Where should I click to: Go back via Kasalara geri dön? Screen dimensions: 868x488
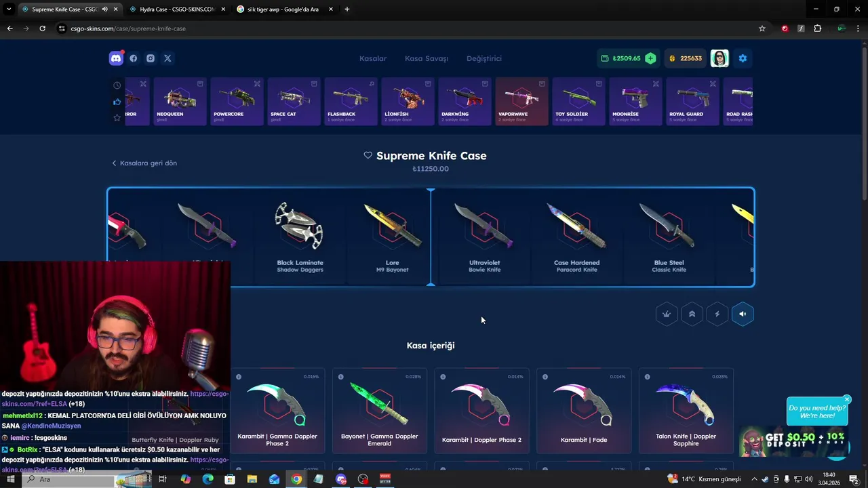pos(144,163)
